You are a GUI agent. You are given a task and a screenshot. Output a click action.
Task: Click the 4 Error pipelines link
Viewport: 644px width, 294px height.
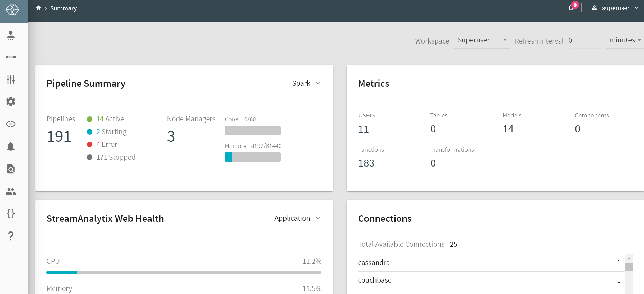(106, 144)
